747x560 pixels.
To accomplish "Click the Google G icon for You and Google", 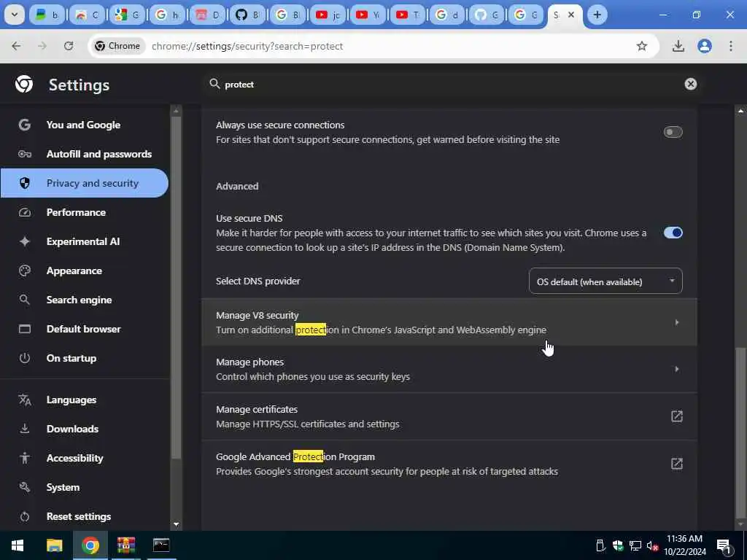I will coord(24,125).
